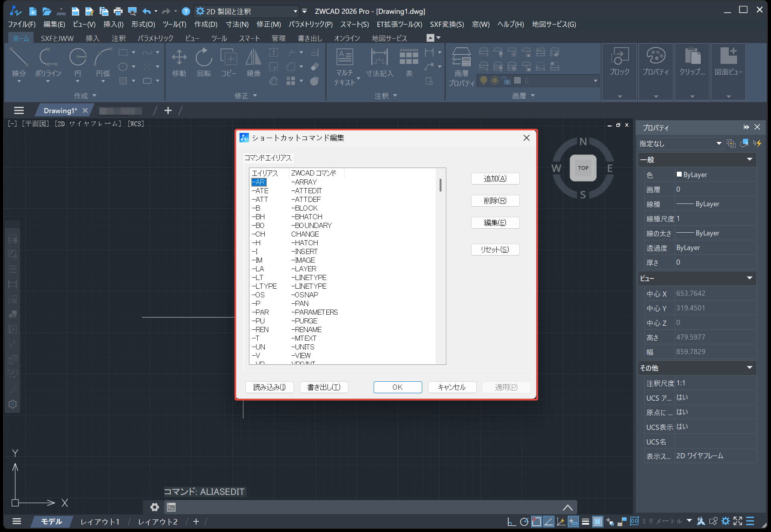Toggle full screen (clean screen) in status bar
Screen dimensions: 771x532
737,521
